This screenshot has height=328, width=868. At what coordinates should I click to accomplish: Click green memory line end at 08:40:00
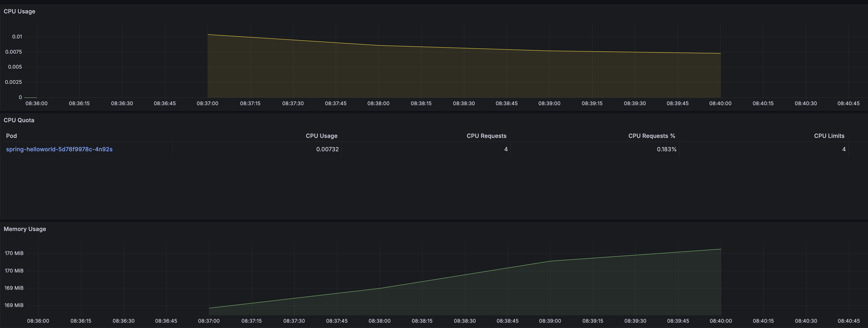click(720, 249)
